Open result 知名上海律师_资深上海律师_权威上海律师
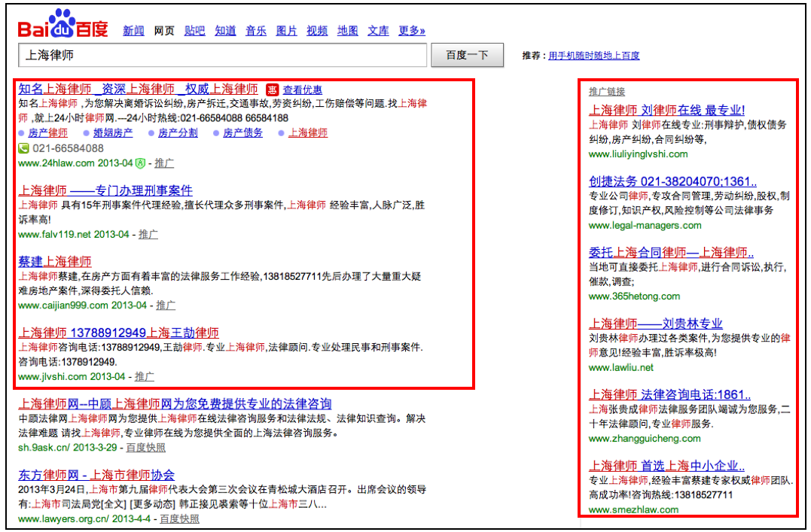The width and height of the screenshot is (811, 532). coord(138,89)
